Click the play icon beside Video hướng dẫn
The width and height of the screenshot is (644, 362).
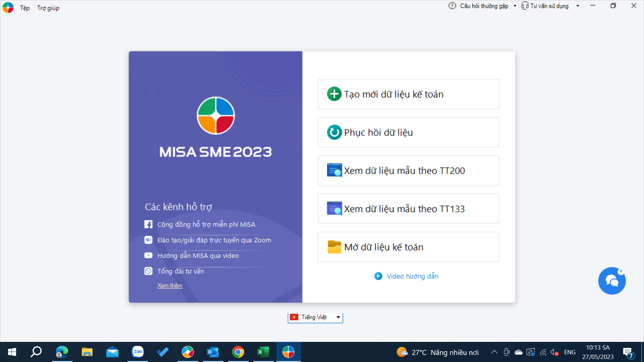378,276
